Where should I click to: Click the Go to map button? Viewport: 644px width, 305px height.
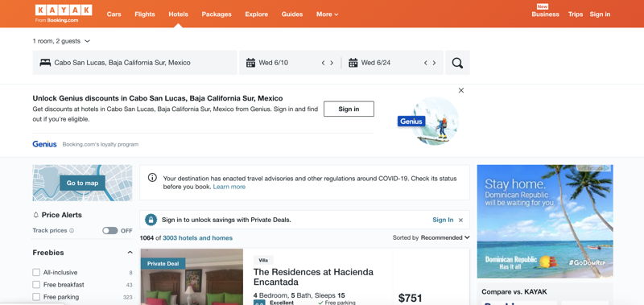(83, 183)
